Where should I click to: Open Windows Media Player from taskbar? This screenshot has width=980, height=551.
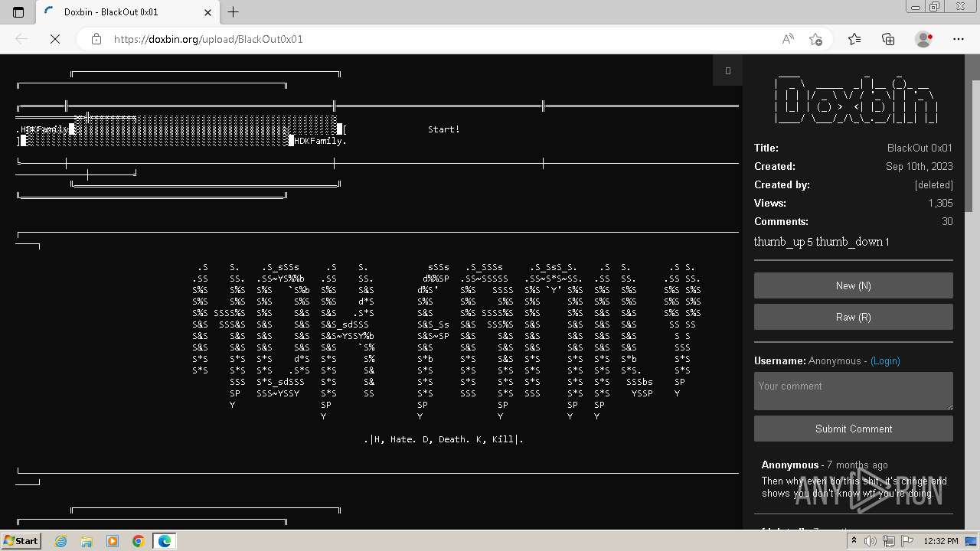tap(113, 541)
